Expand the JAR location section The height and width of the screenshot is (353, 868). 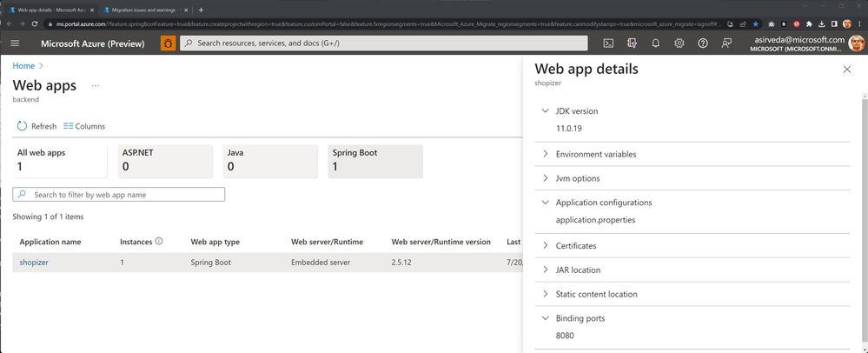546,270
